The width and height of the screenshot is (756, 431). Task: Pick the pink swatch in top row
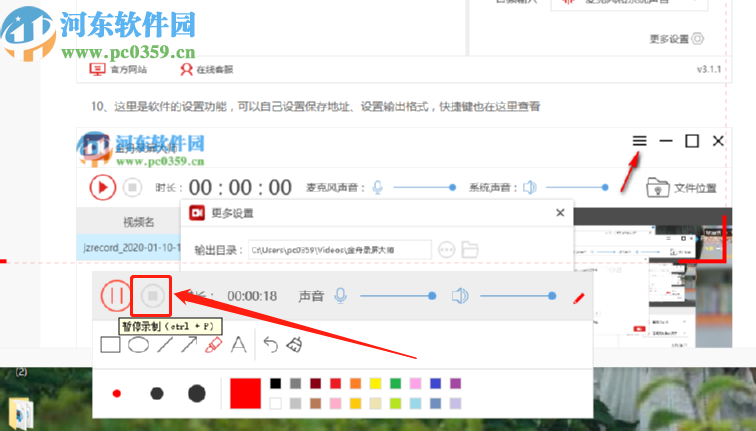415,383
